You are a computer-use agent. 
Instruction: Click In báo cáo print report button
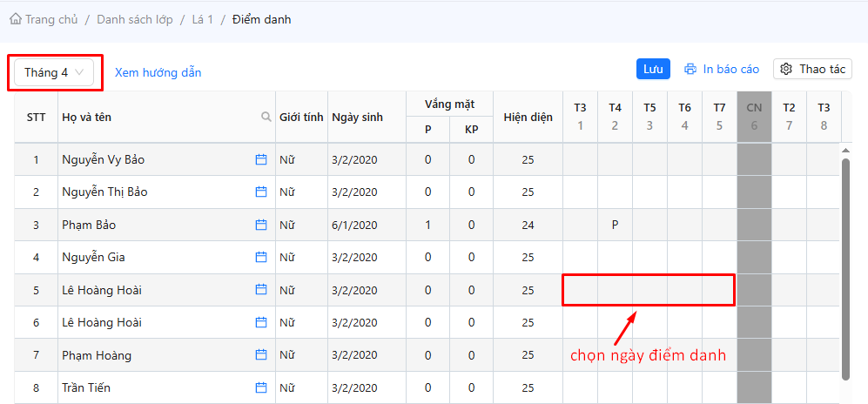(722, 69)
